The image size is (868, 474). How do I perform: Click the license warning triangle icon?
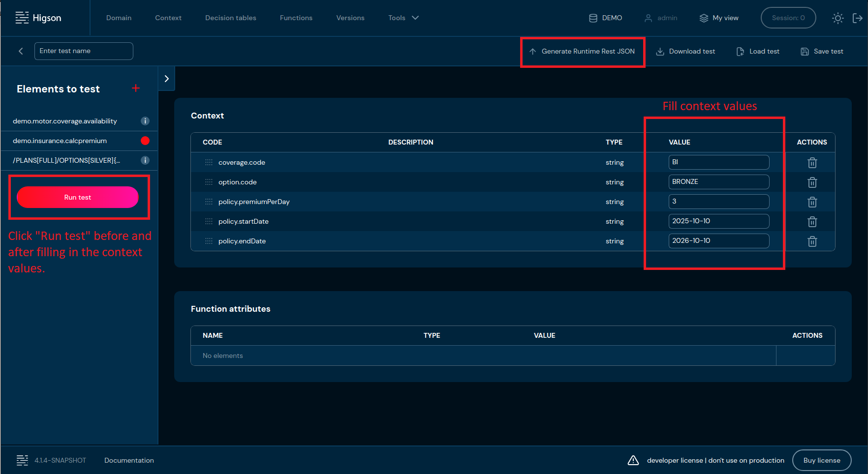(633, 460)
